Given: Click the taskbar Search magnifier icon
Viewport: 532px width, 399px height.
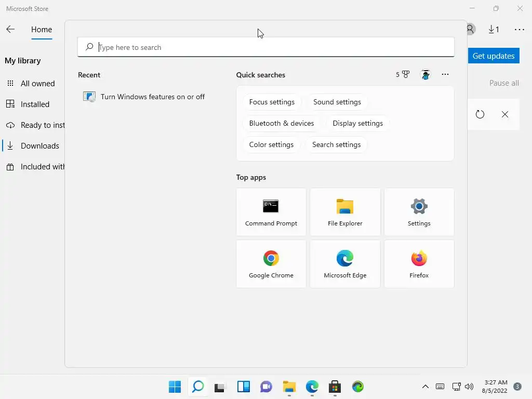Looking at the screenshot, I should [198, 387].
